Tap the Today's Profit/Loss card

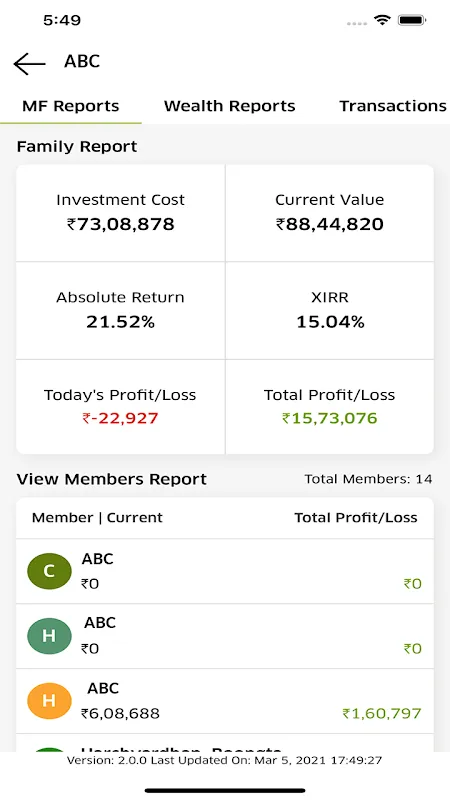(x=120, y=407)
